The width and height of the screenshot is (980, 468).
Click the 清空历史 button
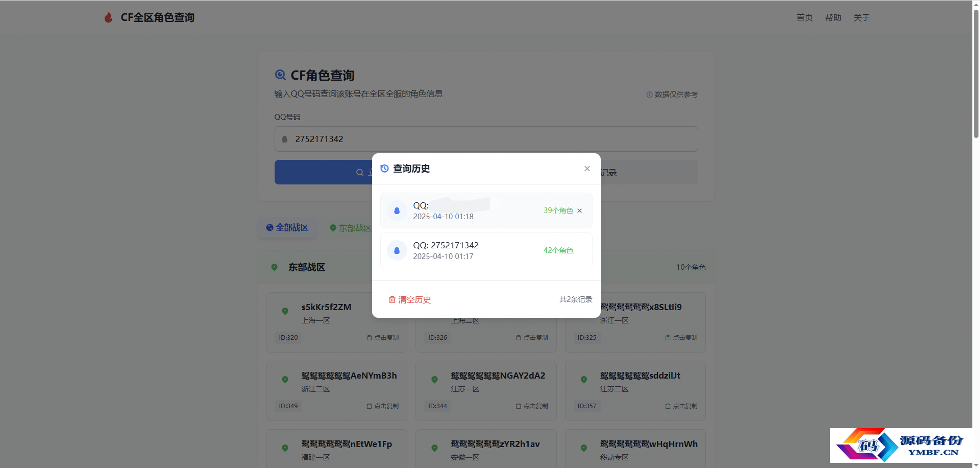[x=410, y=299]
